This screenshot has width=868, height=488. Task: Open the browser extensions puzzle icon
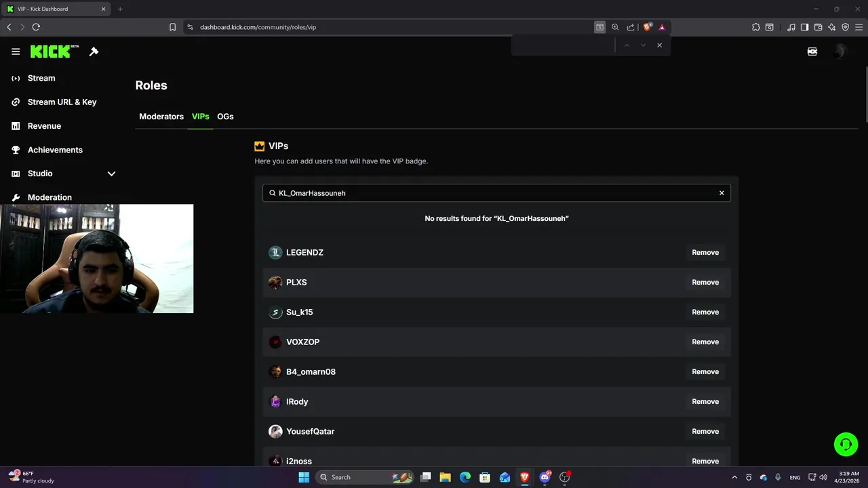(x=756, y=27)
